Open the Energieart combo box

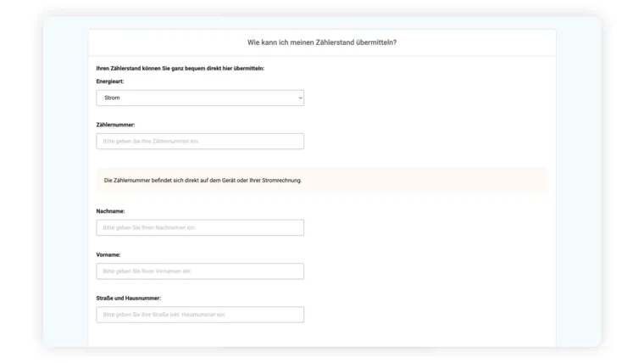[x=200, y=98]
